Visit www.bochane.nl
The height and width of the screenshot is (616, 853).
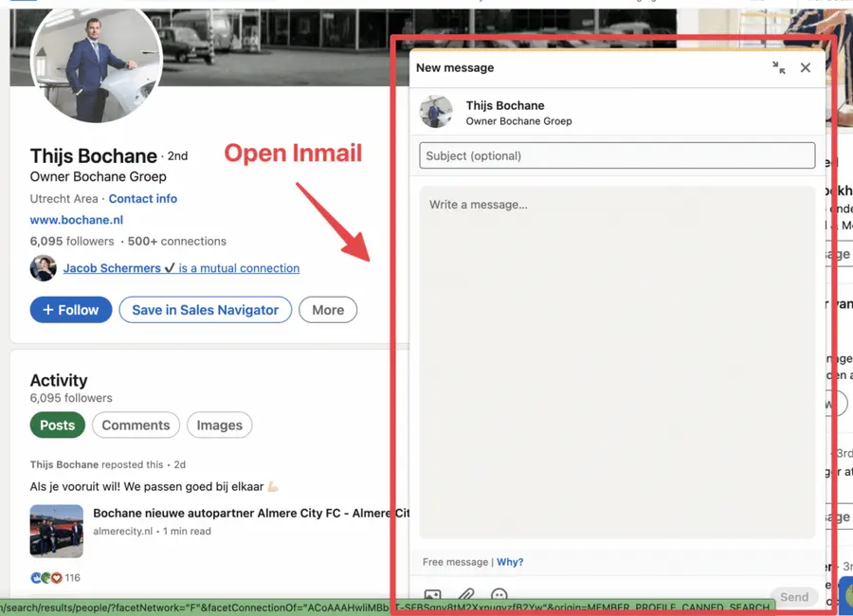click(x=76, y=219)
